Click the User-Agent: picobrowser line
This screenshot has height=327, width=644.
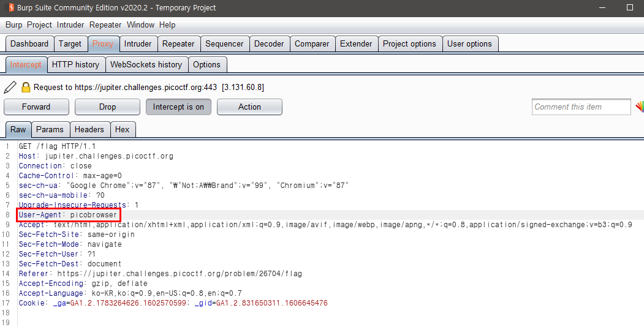click(x=68, y=214)
